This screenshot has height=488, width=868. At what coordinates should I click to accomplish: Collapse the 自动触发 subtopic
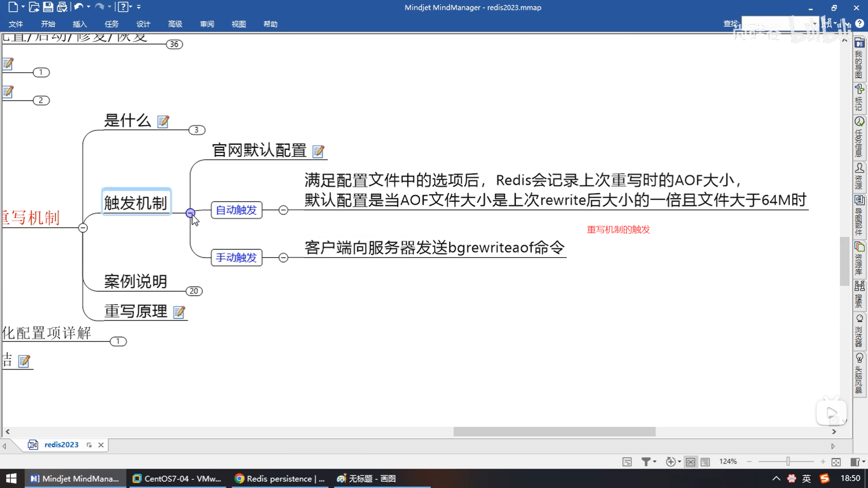coord(283,210)
